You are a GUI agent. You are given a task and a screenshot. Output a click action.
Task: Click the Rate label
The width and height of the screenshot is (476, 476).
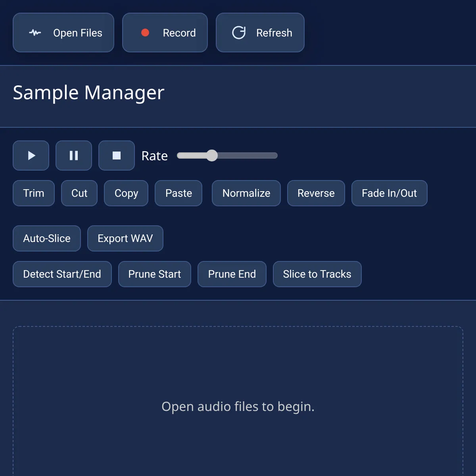point(155,156)
